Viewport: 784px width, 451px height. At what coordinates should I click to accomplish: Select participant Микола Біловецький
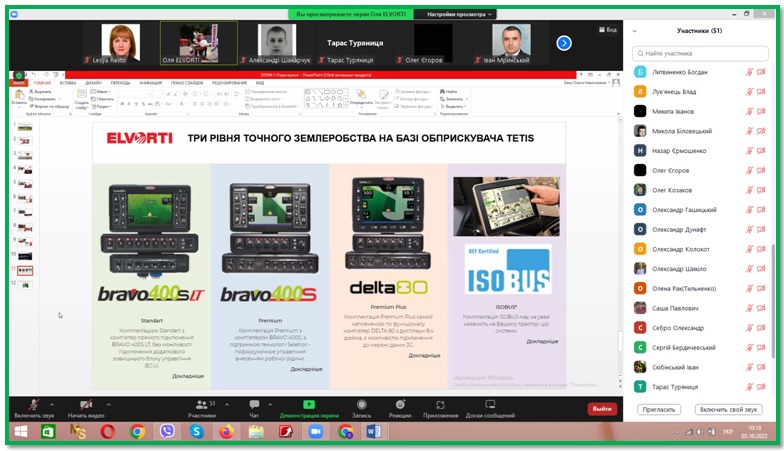(700, 131)
